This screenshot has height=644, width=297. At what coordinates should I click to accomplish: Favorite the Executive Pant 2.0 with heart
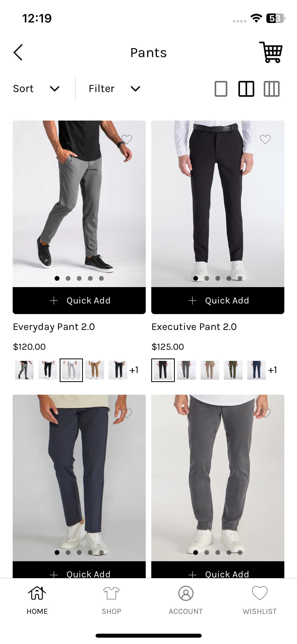tap(265, 139)
